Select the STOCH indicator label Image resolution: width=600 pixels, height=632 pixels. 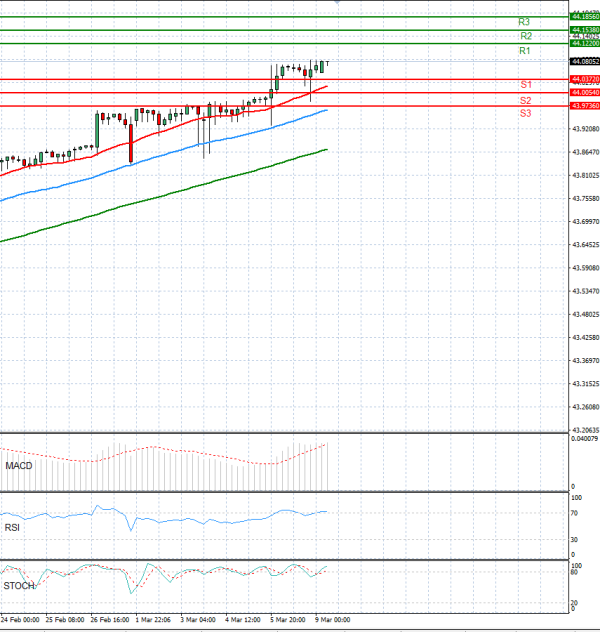click(18, 585)
